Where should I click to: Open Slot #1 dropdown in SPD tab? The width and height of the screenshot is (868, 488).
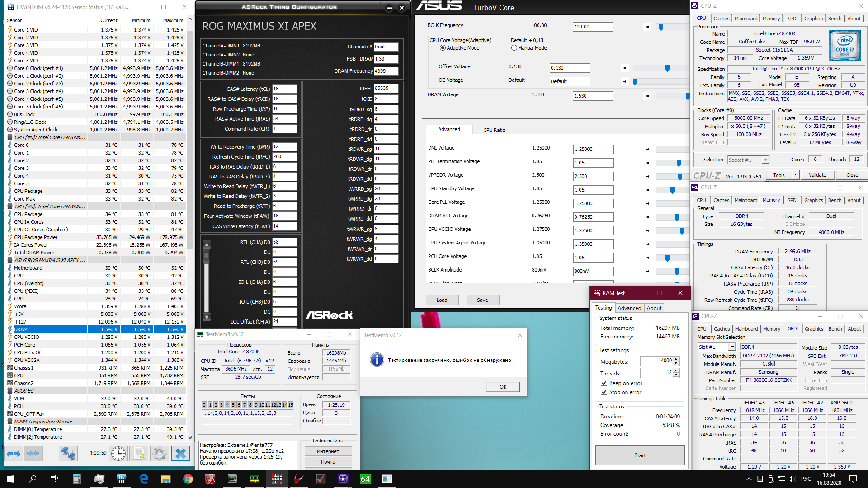tap(731, 347)
